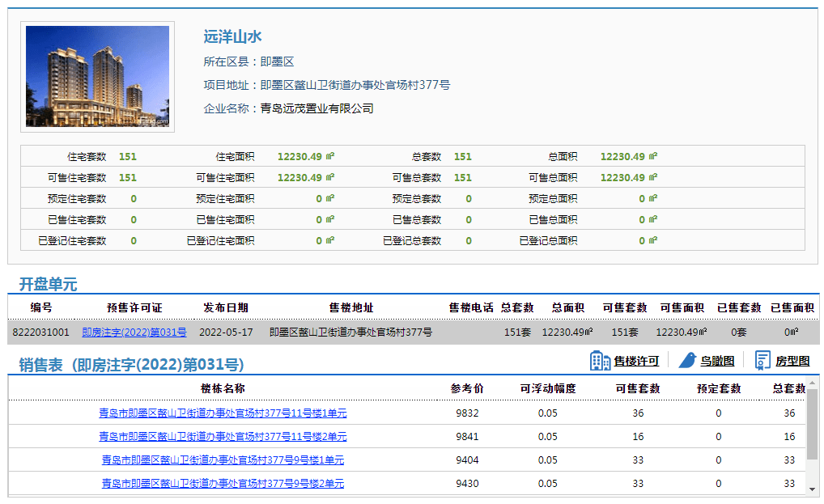This screenshot has width=824, height=504.
Task: Click the 房型图 document icon
Action: point(762,361)
